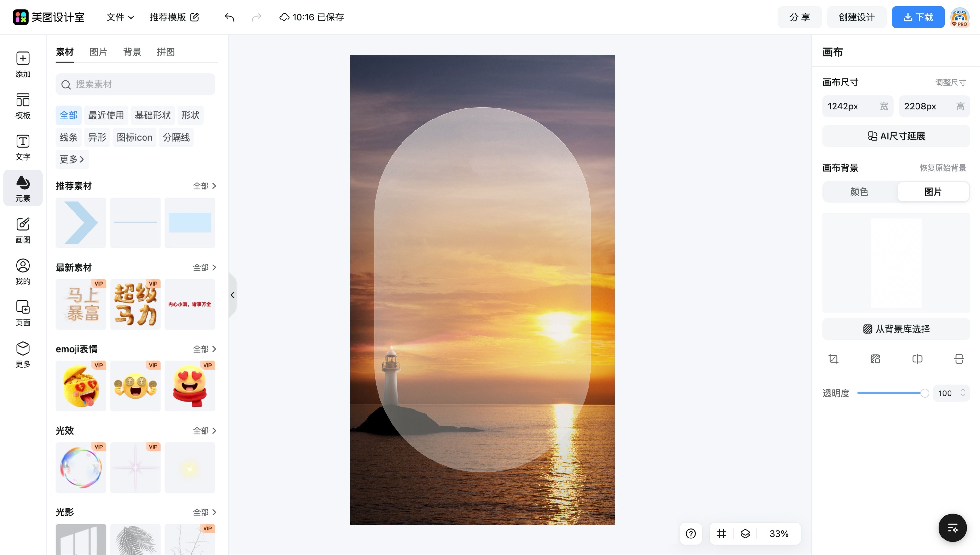This screenshot has width=980, height=555.
Task: Click the crop icon under canvas background
Action: pos(834,359)
